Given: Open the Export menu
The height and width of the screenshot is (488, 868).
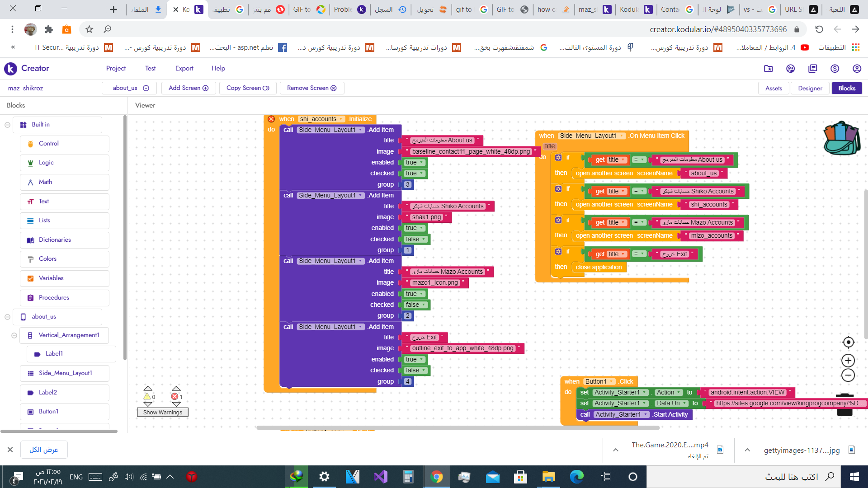Looking at the screenshot, I should point(184,68).
